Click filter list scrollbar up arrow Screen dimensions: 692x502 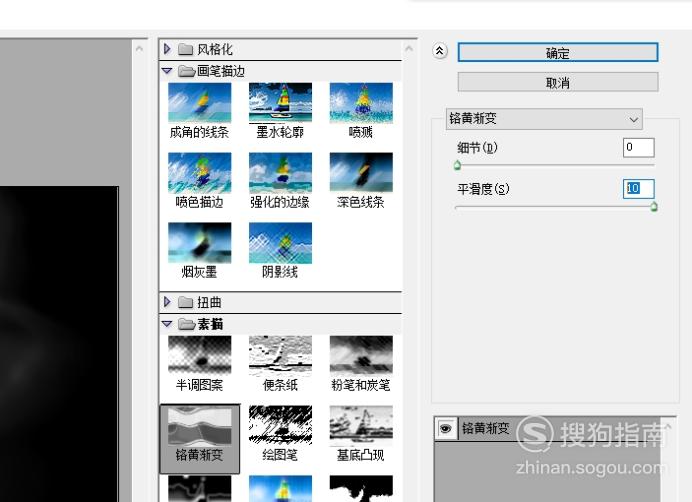tap(409, 49)
